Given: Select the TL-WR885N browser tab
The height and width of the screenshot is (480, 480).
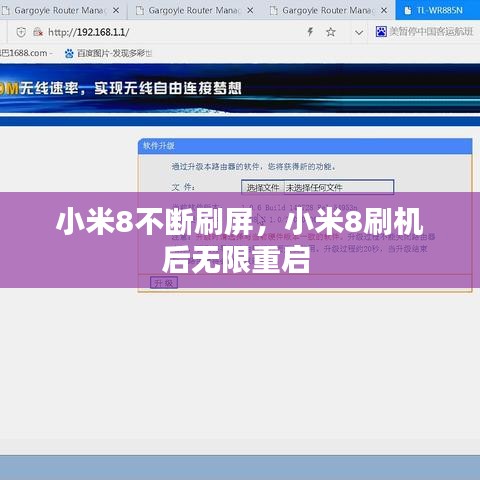Looking at the screenshot, I should (438, 10).
